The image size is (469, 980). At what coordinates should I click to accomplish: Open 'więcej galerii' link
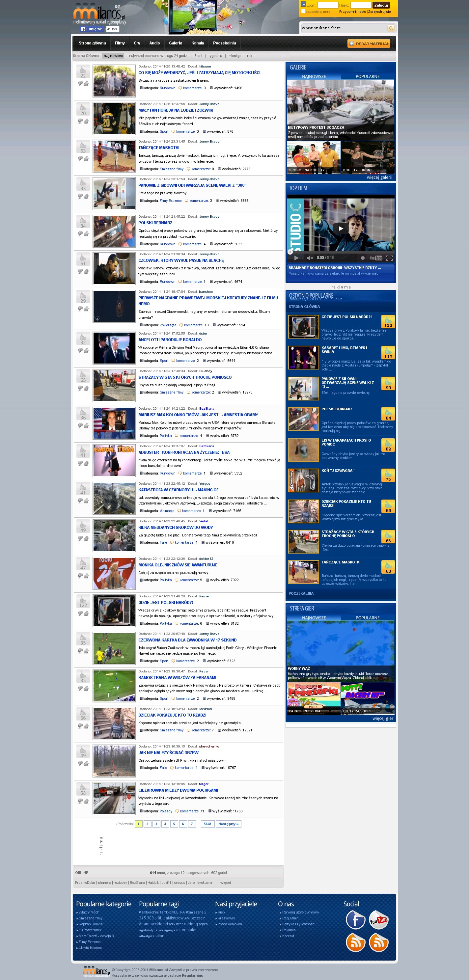379,177
